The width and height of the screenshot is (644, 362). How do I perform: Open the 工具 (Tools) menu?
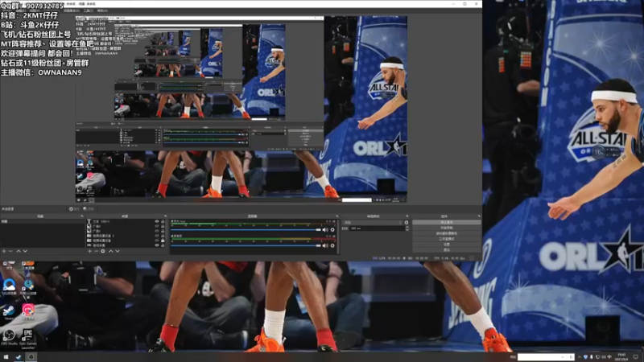coord(89,10)
